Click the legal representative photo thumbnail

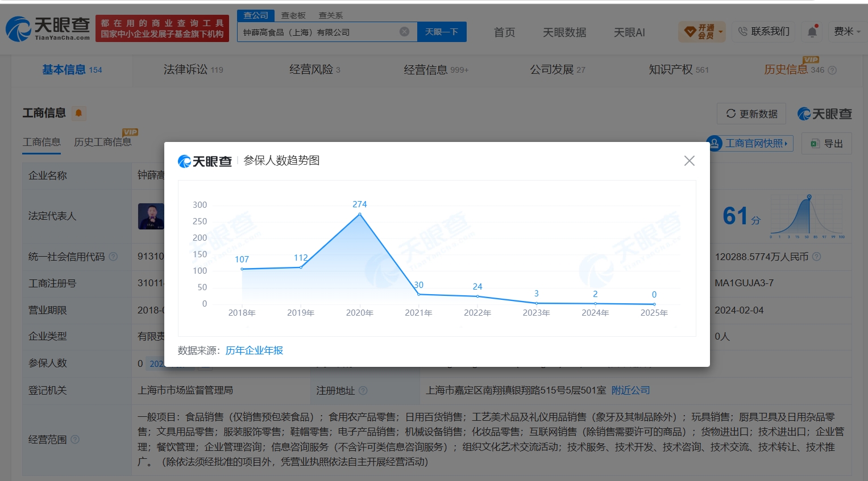151,216
